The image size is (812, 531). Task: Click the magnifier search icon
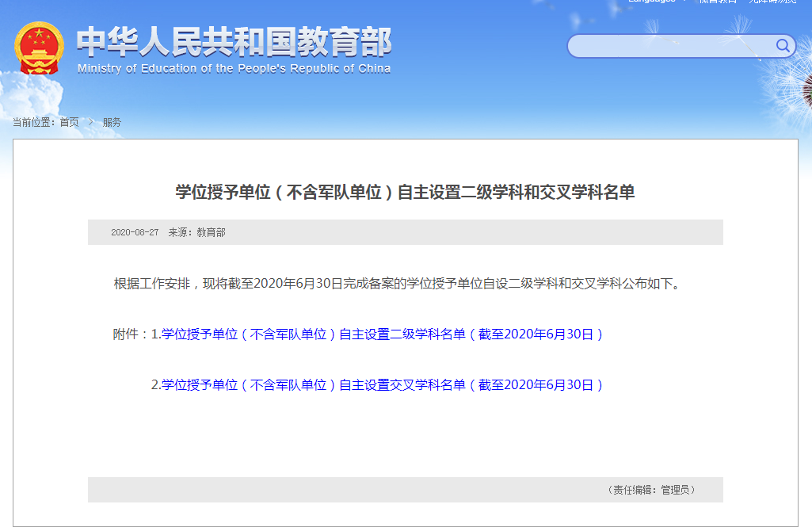(783, 46)
